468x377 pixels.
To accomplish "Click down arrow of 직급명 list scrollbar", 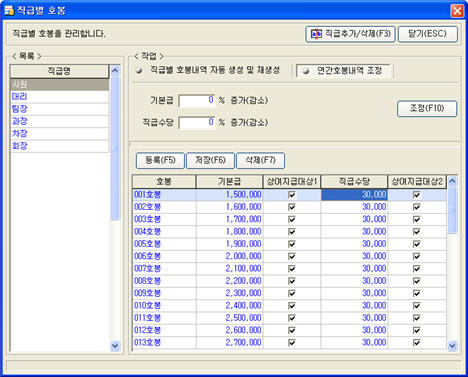I will (x=115, y=346).
